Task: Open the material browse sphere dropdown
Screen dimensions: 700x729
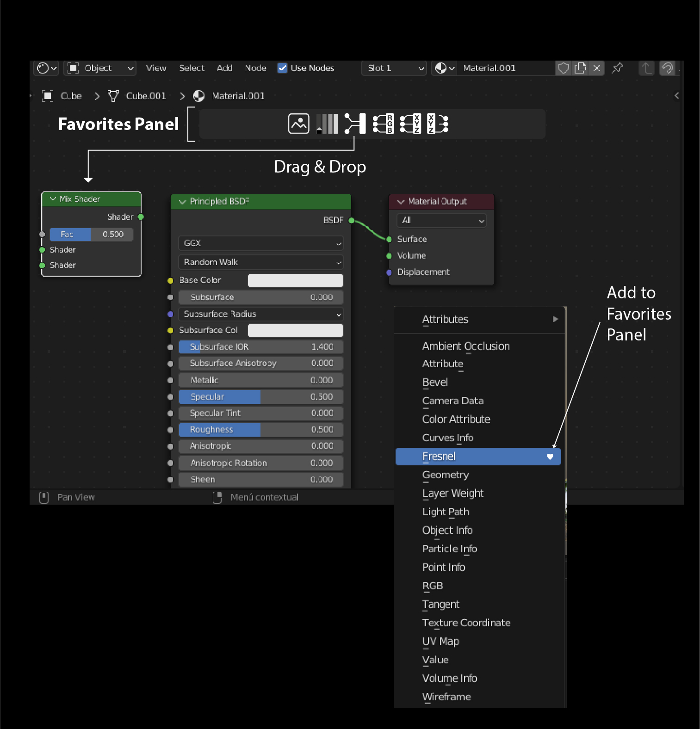Action: click(x=445, y=68)
